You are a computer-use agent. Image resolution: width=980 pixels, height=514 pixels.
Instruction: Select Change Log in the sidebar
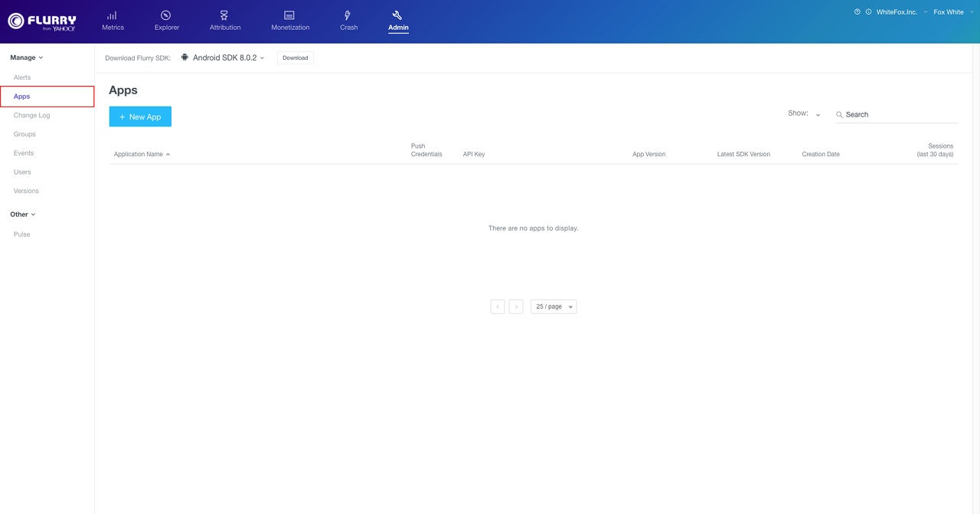(x=31, y=116)
